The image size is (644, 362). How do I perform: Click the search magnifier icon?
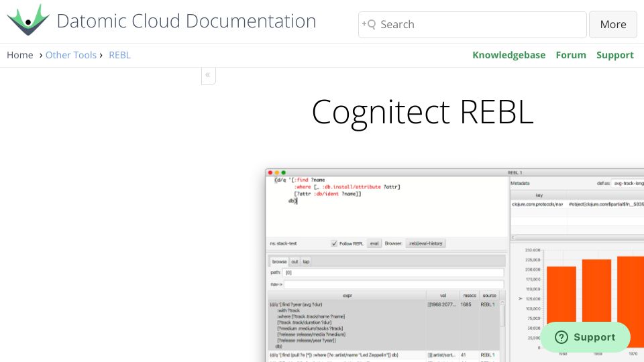(x=368, y=24)
